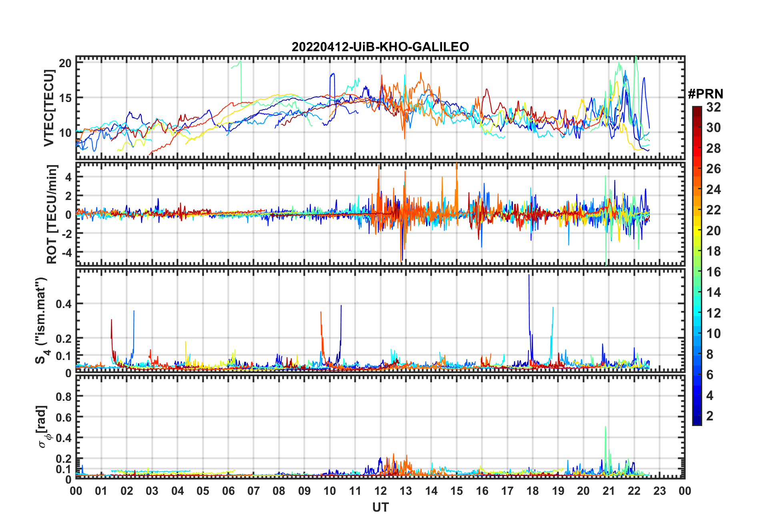Viewport: 761px width, 532px height.
Task: Click colorbar tick label 10
Action: (713, 333)
